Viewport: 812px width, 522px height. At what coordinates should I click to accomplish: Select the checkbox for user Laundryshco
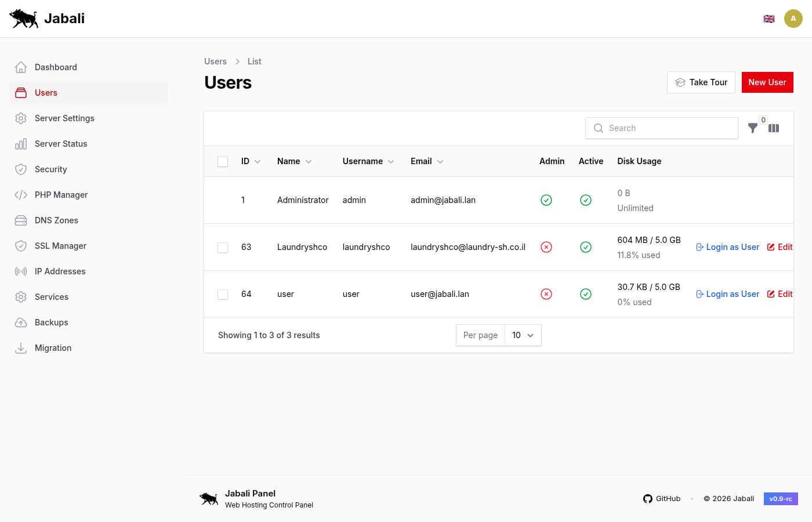223,247
